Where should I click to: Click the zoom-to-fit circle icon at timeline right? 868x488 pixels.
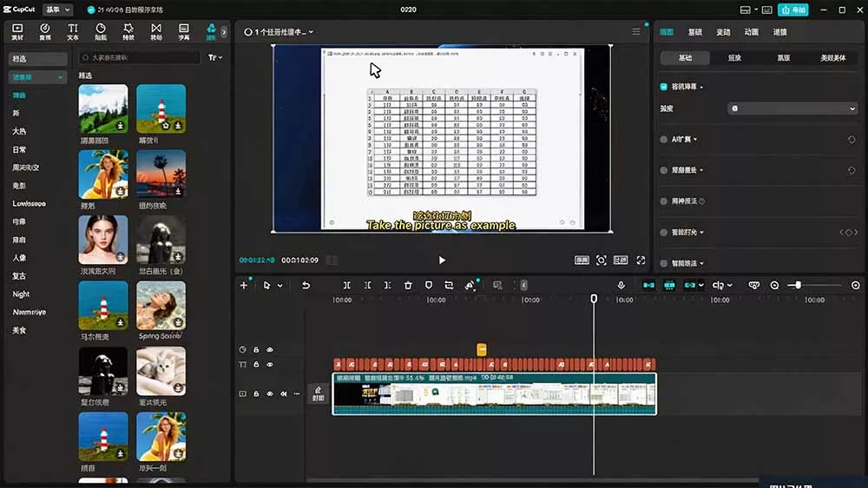(x=856, y=286)
